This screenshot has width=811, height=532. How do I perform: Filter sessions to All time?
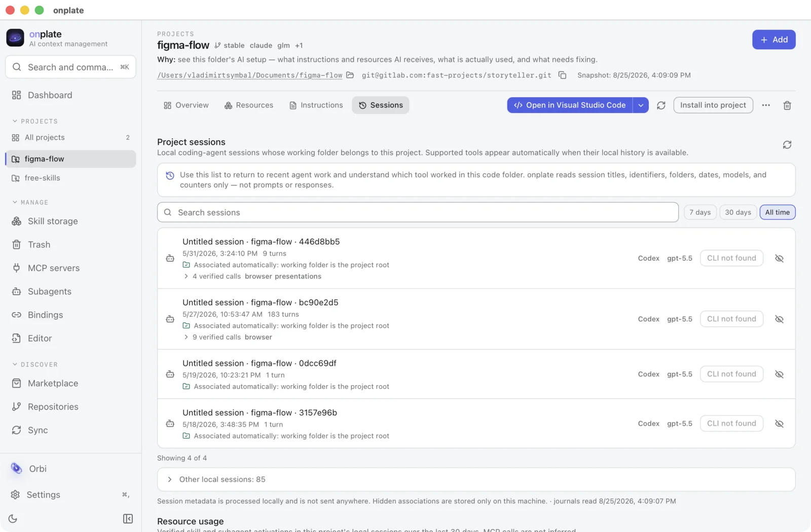click(x=778, y=212)
